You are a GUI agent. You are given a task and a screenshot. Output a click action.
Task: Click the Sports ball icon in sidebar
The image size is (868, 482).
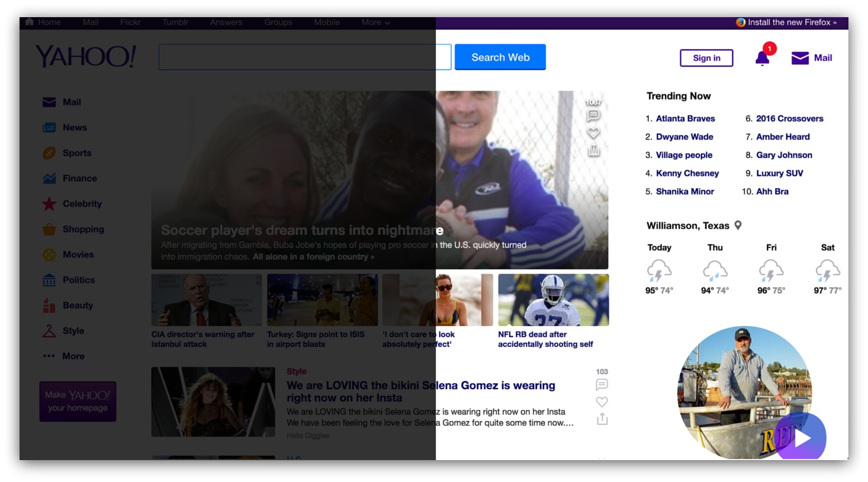[x=49, y=153]
